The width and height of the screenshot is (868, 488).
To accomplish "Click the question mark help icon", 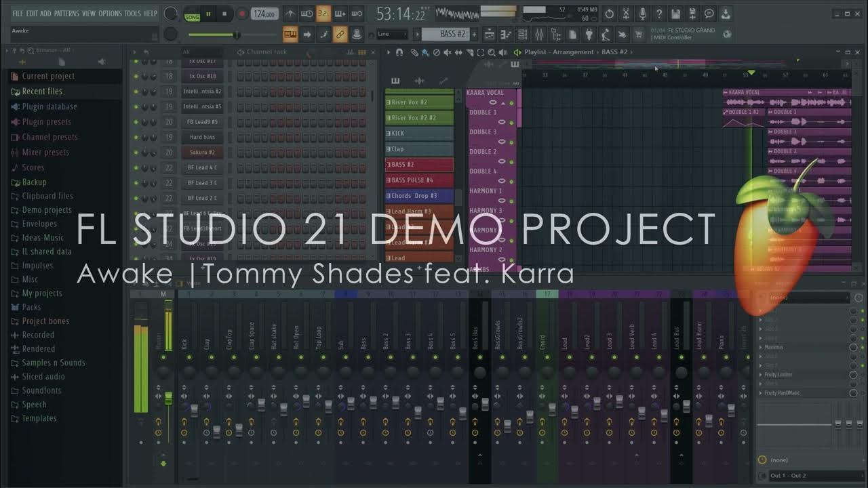I will (x=658, y=14).
